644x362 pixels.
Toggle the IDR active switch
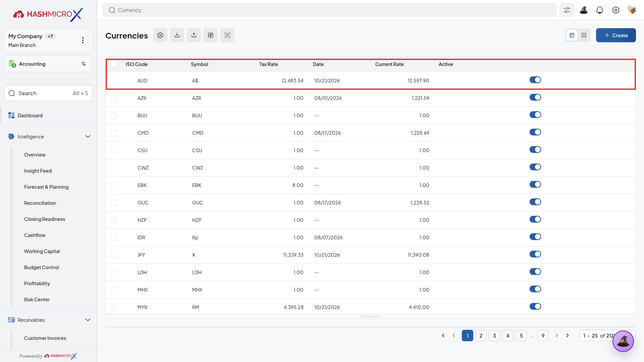point(535,237)
